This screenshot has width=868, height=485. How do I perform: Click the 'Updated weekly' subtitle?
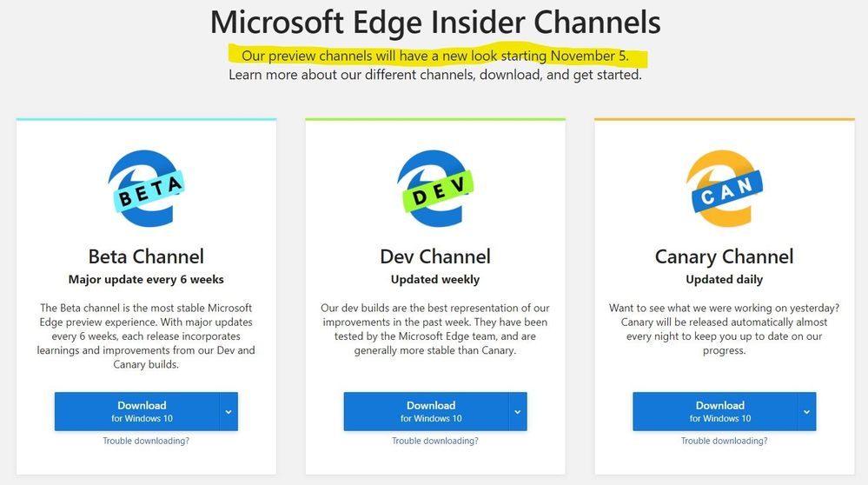[435, 280]
